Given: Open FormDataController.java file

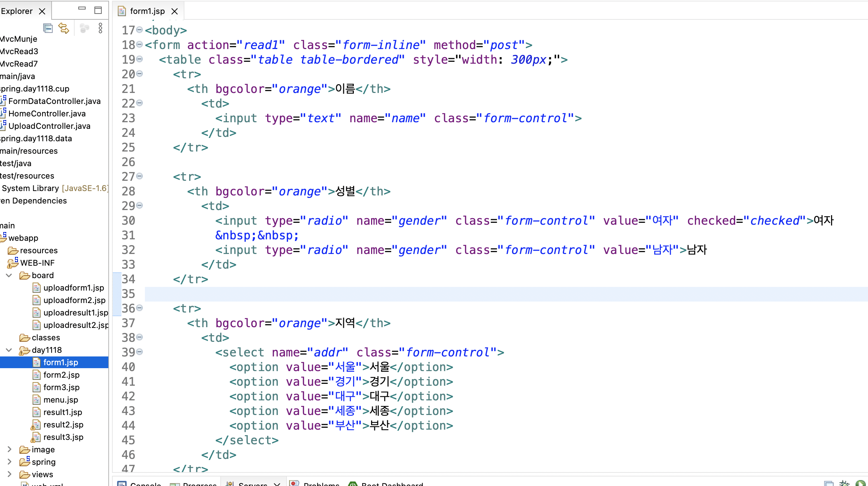Looking at the screenshot, I should [x=54, y=101].
